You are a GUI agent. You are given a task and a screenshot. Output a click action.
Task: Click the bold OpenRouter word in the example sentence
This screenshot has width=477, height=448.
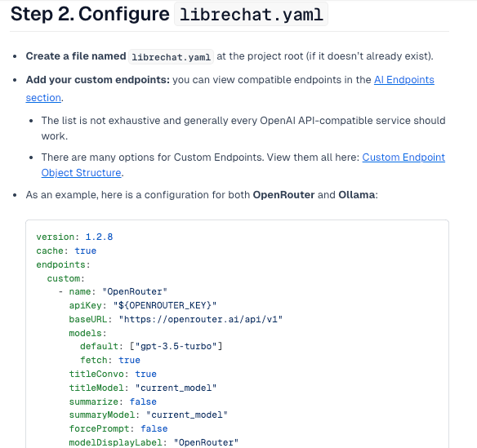[x=283, y=195]
